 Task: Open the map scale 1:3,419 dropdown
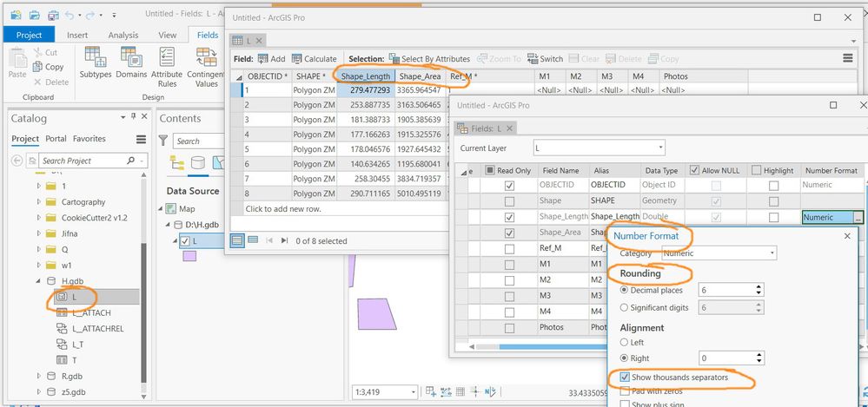click(413, 392)
